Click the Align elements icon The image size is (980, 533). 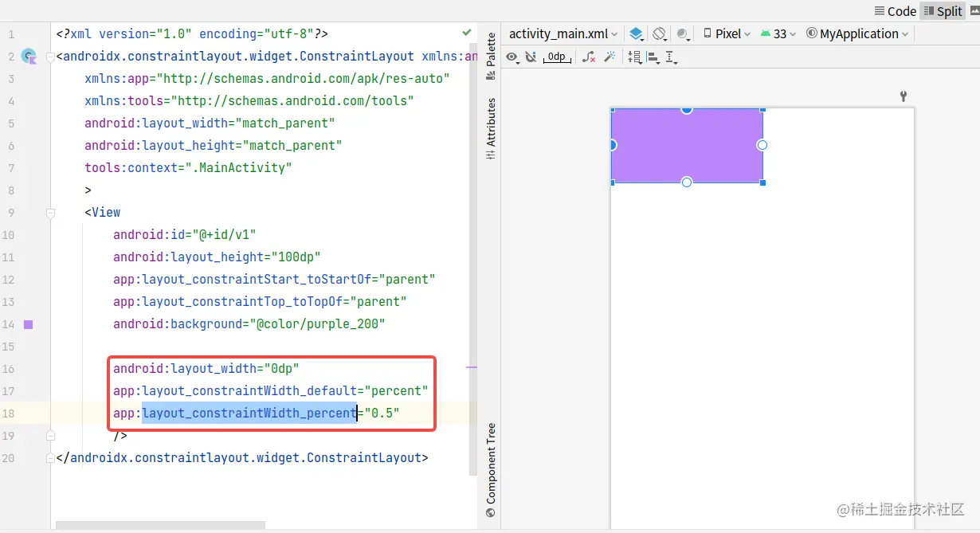click(653, 57)
